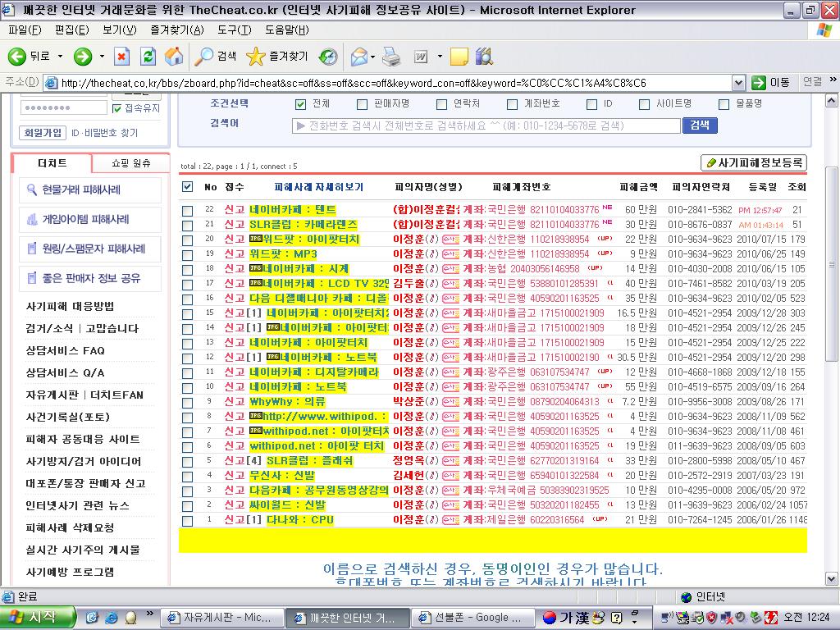The height and width of the screenshot is (630, 840).
Task: Open the History toolbar icon
Action: (x=328, y=57)
